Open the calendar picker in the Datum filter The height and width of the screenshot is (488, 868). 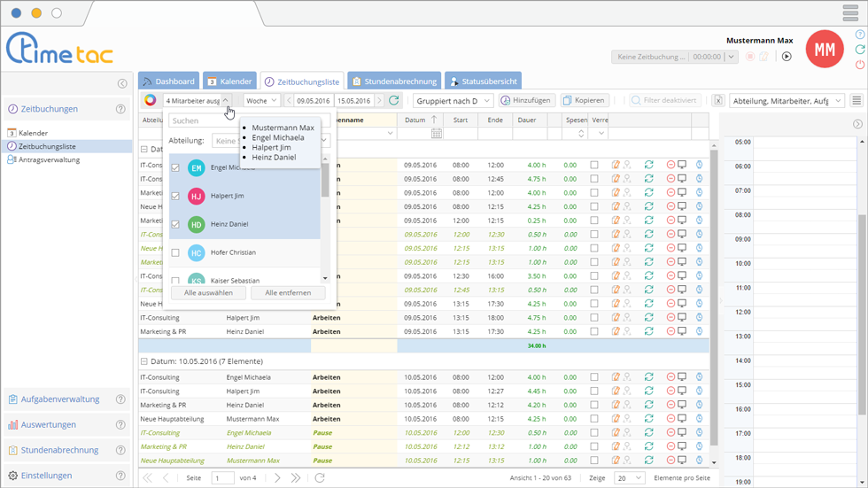tap(437, 134)
